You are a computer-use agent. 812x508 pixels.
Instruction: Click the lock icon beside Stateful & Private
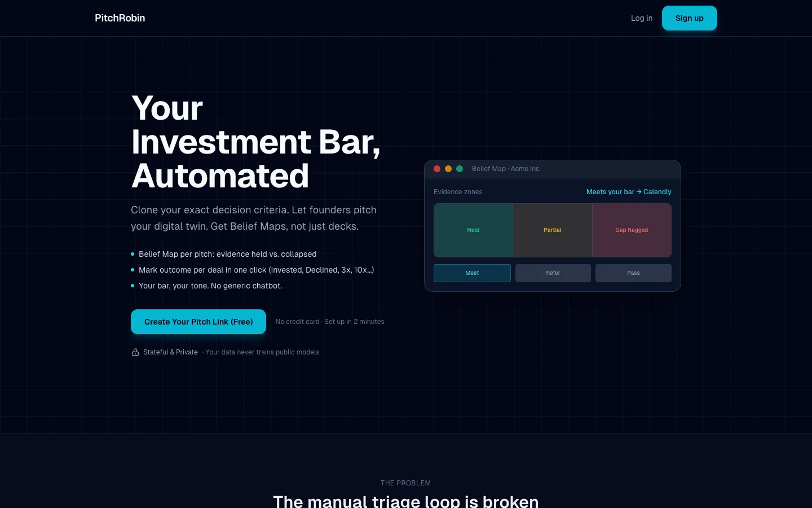coord(135,352)
